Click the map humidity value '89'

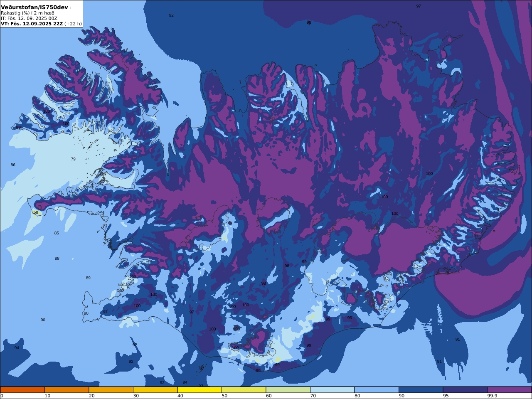click(x=88, y=278)
